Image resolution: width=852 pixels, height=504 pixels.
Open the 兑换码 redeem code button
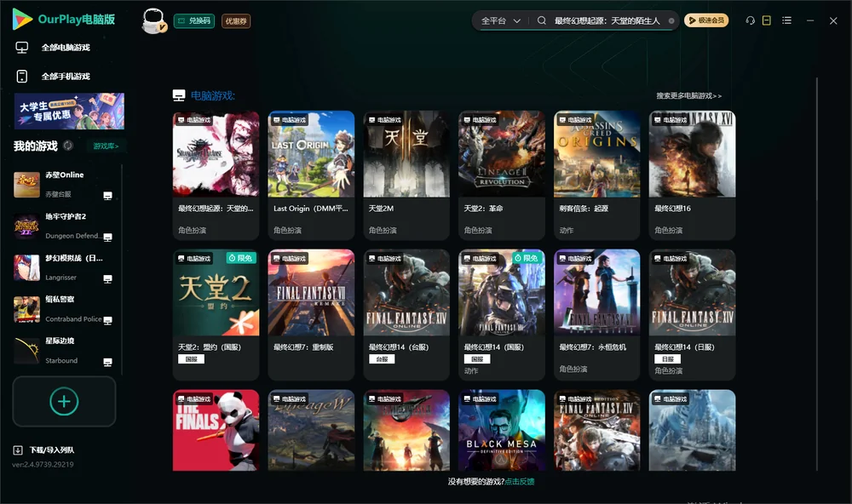194,20
